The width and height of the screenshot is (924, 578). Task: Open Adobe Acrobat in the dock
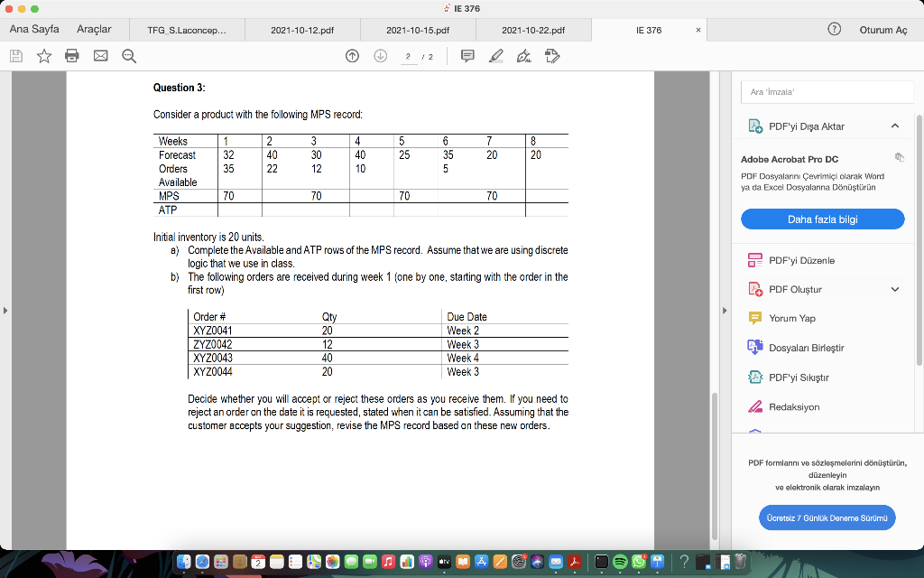click(575, 562)
